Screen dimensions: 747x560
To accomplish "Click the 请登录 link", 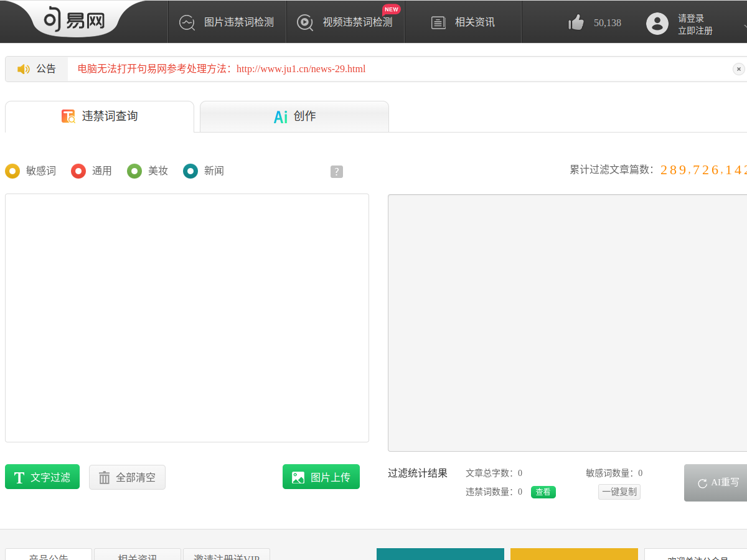I will [x=691, y=18].
